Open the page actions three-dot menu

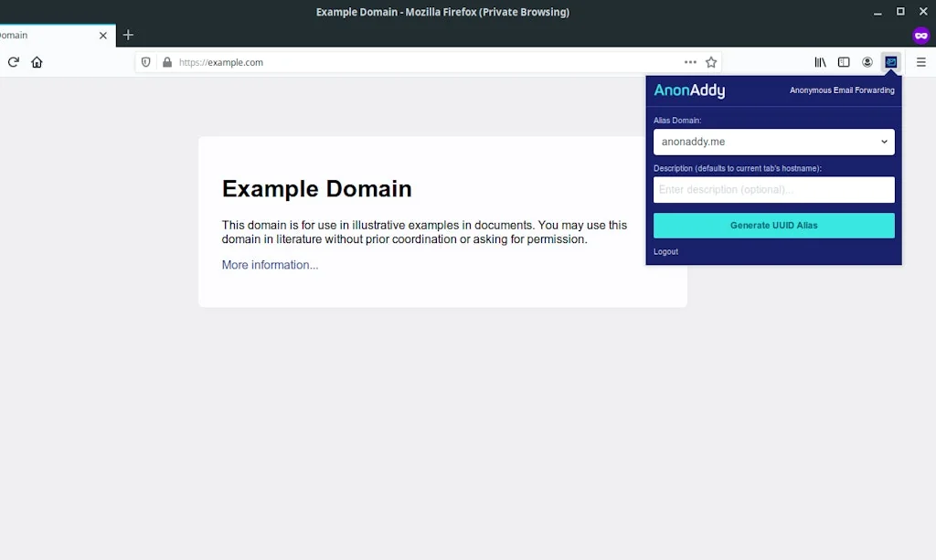(x=690, y=62)
